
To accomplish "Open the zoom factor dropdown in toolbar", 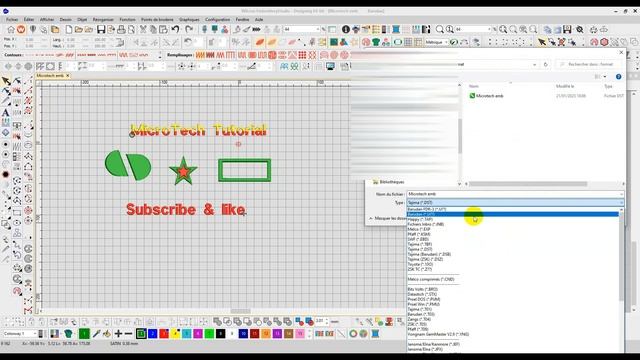I will point(489,29).
